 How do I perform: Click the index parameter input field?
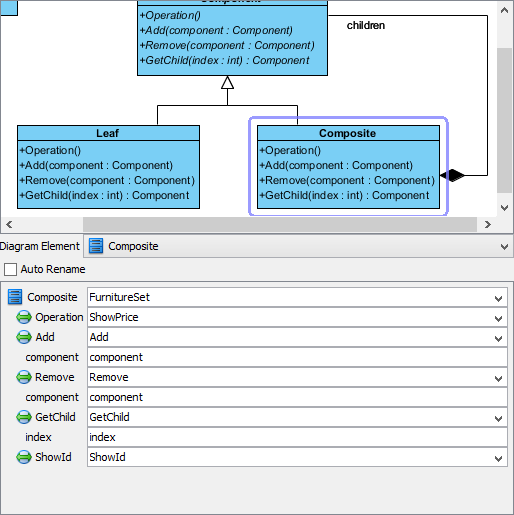297,437
